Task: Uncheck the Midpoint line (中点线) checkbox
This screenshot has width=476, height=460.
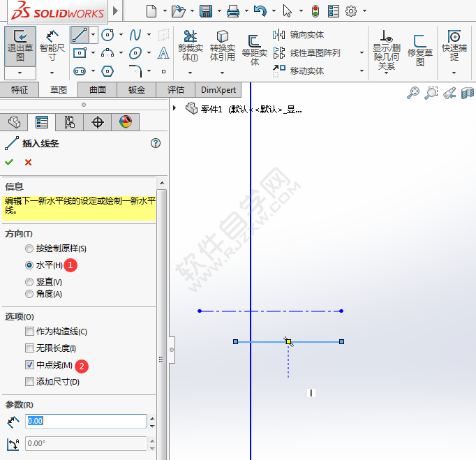Action: pos(29,365)
